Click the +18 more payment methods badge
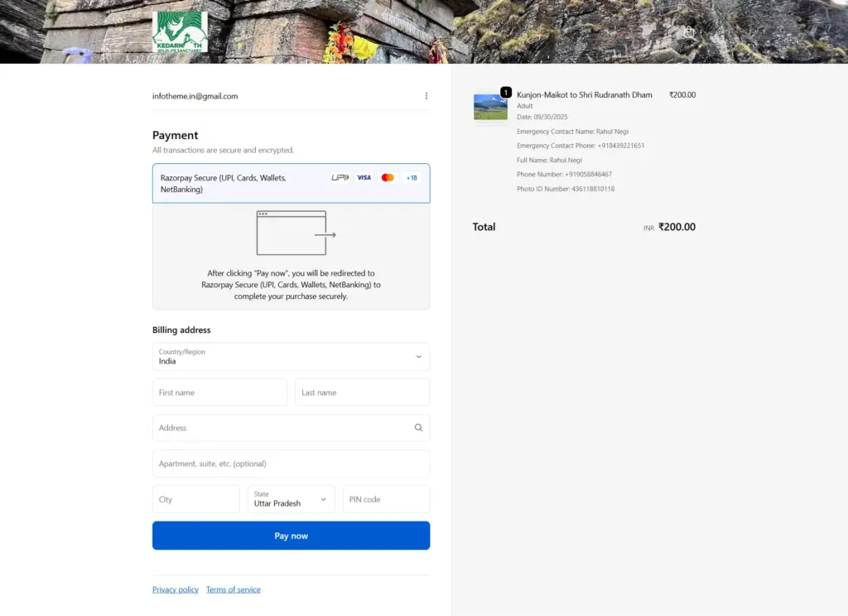Viewport: 848px width, 616px height. 412,178
